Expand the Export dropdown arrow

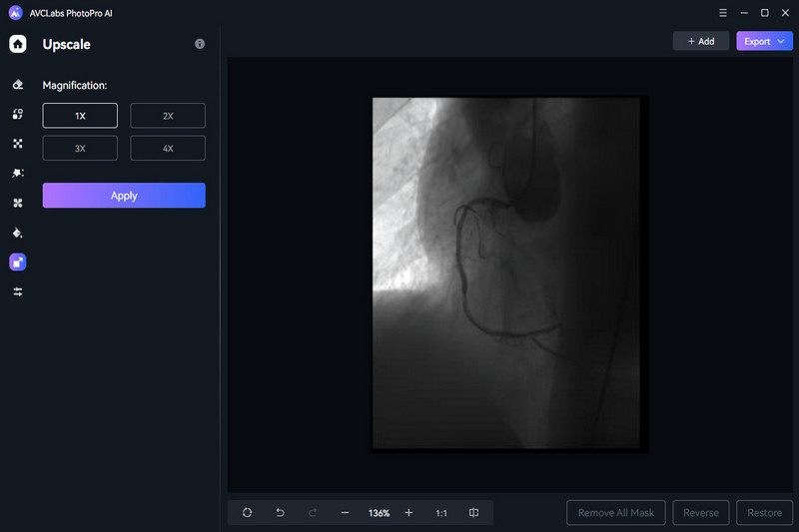tap(782, 42)
